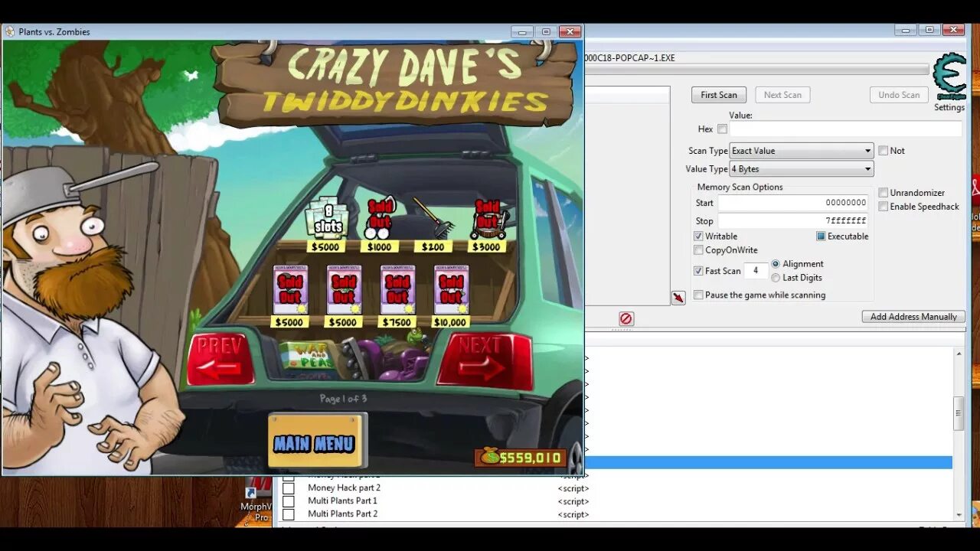Toggle the CopyOnWrite checkbox
This screenshot has width=980, height=551.
[x=698, y=250]
